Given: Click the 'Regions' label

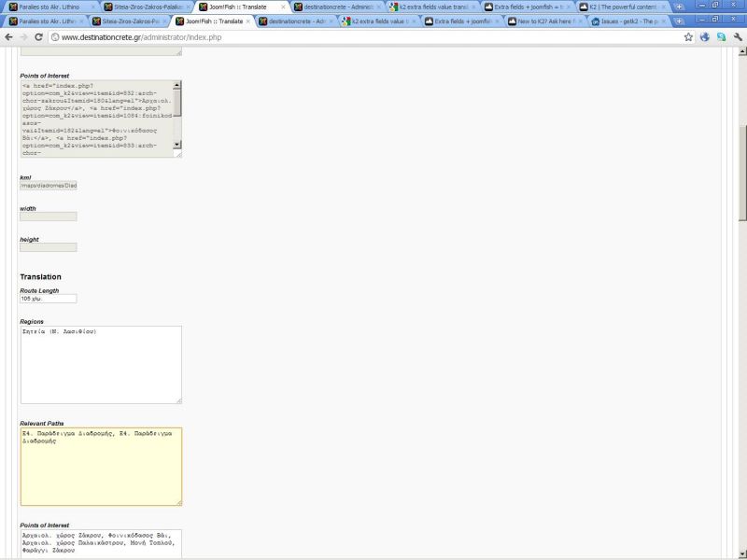Looking at the screenshot, I should (x=32, y=322).
